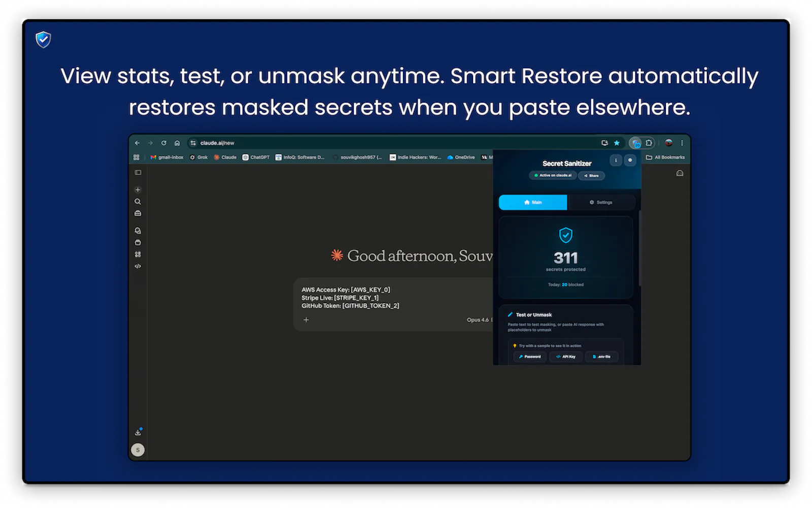
Task: Open the browser home page icon
Action: [x=177, y=143]
